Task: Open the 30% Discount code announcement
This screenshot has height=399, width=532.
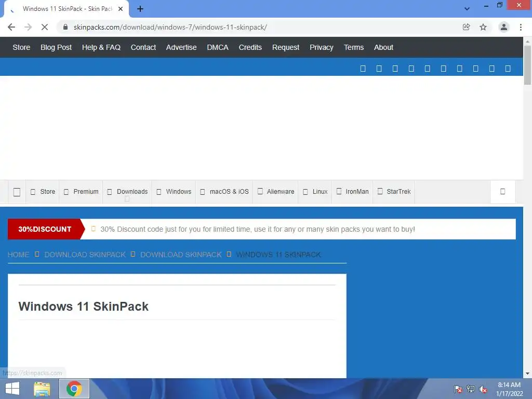Action: point(258,229)
